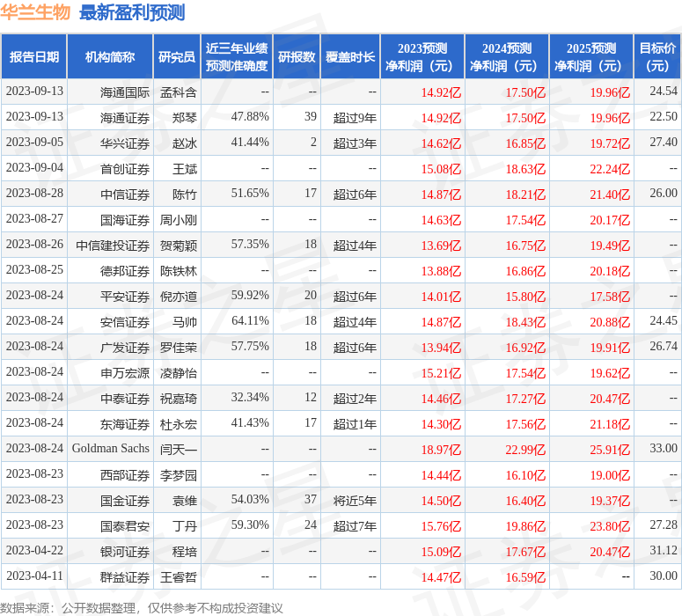
Task: Click the 最新盈利预测 heading
Action: [132, 12]
